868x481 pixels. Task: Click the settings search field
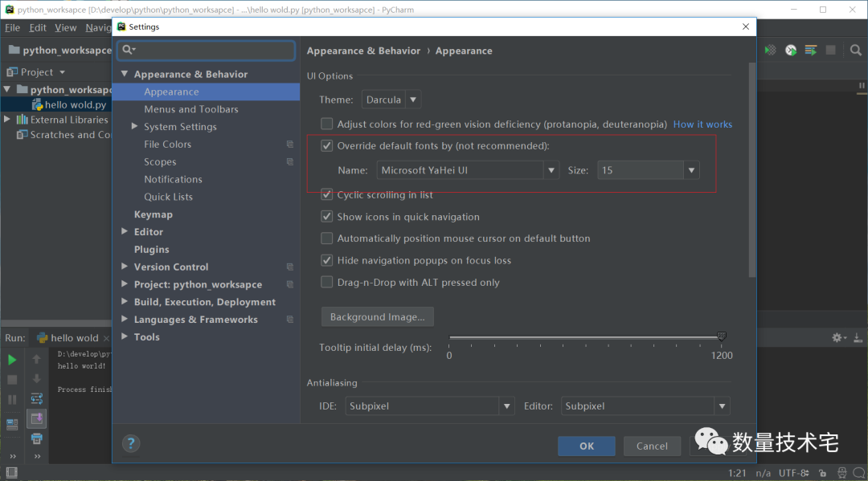pos(207,51)
